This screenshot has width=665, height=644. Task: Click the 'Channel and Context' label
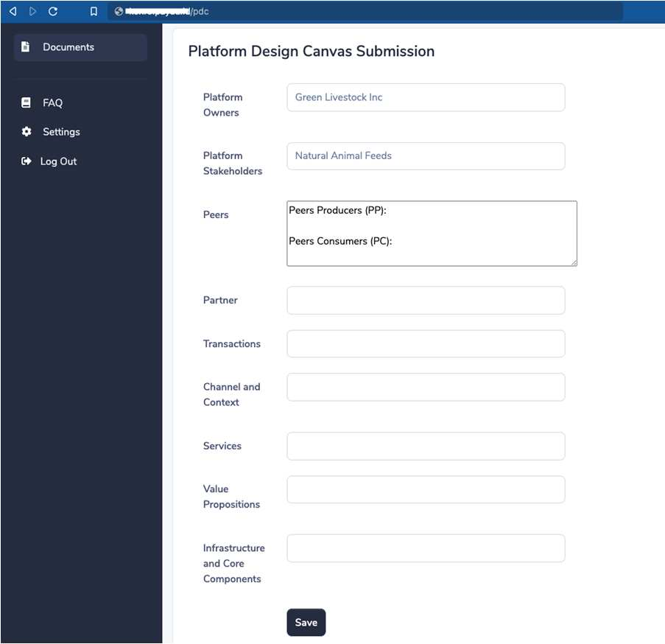pos(231,394)
